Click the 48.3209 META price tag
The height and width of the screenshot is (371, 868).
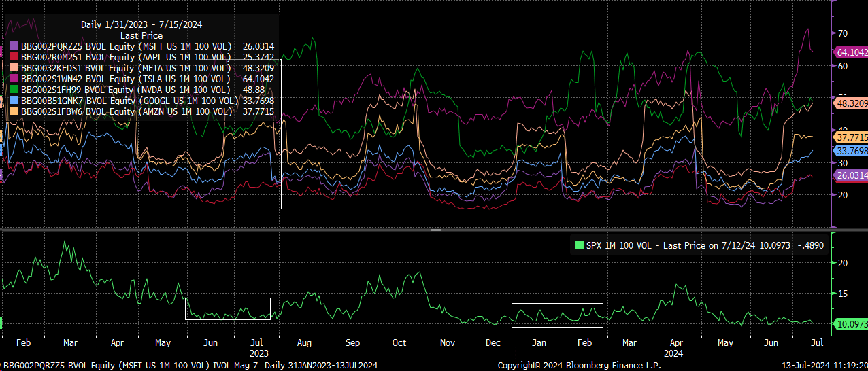850,103
